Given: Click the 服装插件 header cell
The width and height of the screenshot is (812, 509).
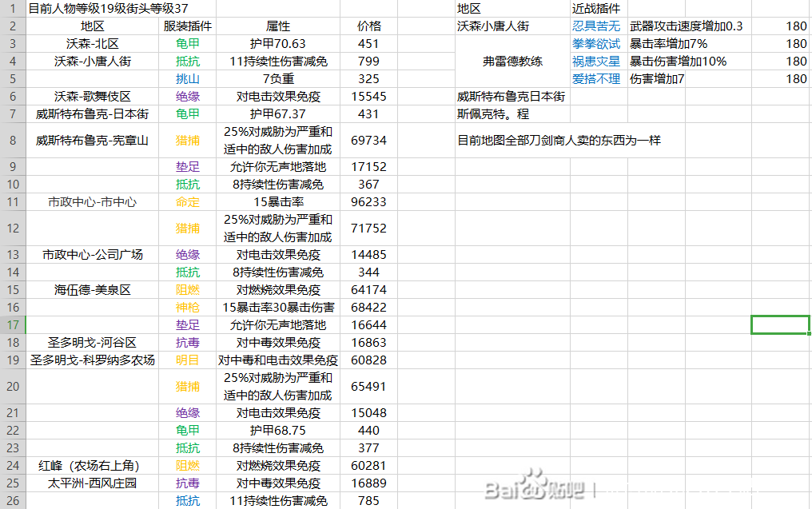Looking at the screenshot, I should (186, 26).
